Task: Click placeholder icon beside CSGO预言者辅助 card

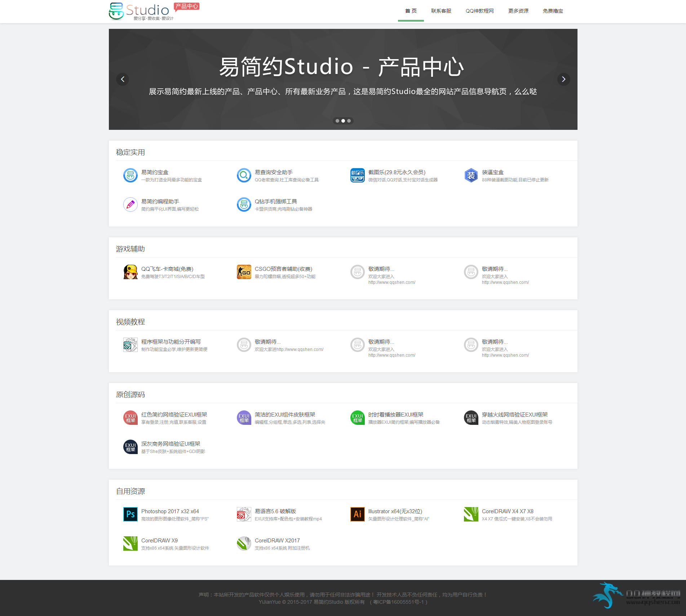Action: click(358, 272)
